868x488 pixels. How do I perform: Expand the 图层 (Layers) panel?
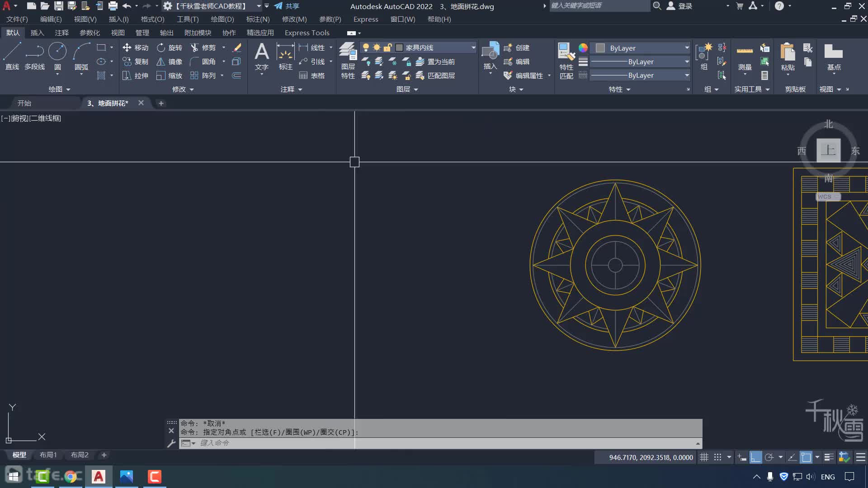tap(407, 89)
